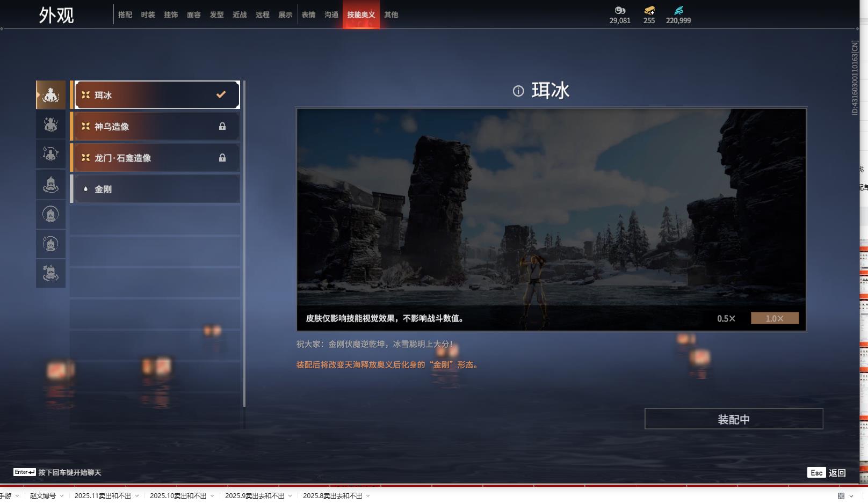
Task: Click the info icon beside 珥冰 title
Action: pos(518,91)
